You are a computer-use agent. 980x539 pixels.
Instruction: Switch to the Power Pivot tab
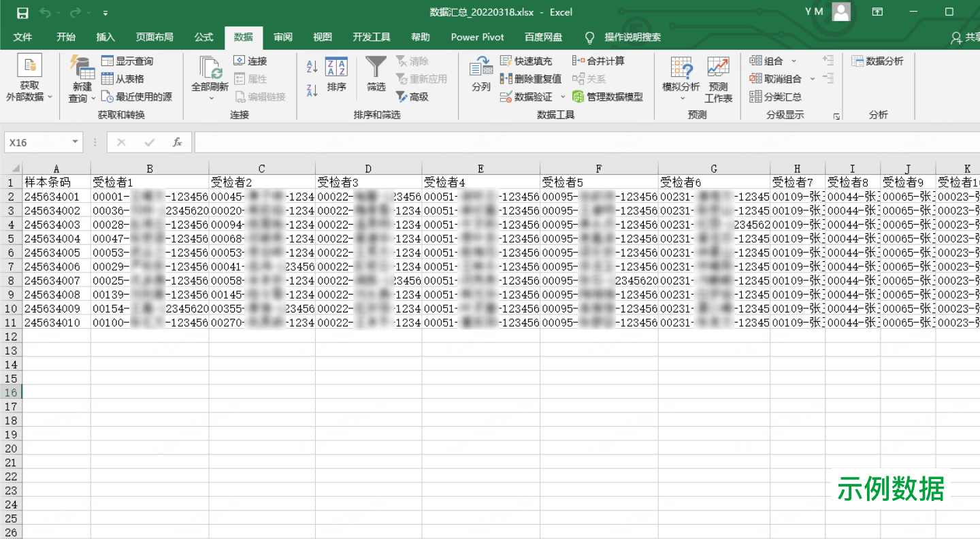(477, 37)
